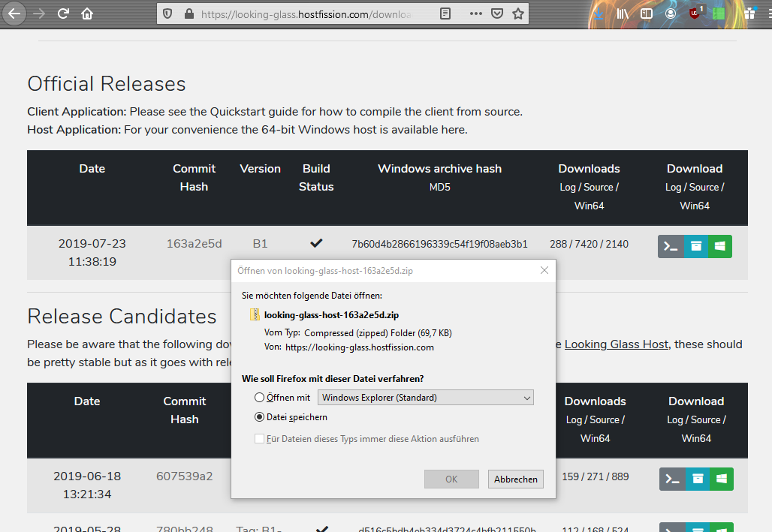This screenshot has width=772, height=532.
Task: Download the build log for 607539a2
Action: tap(673, 479)
